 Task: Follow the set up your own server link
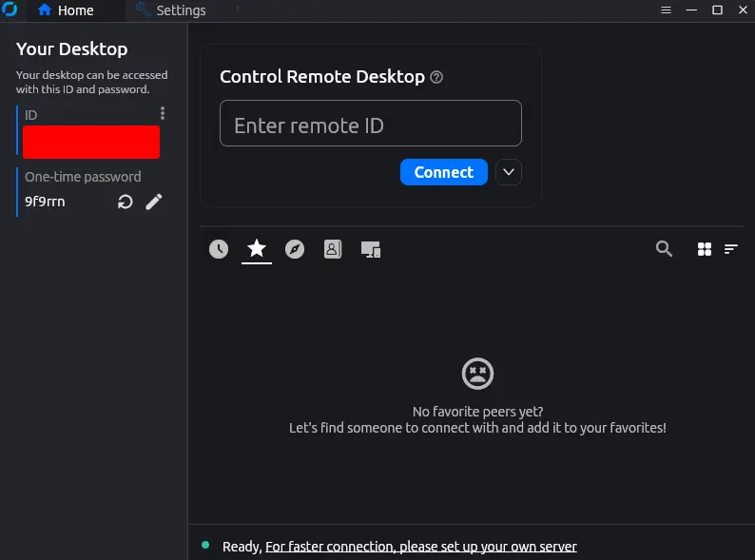click(420, 547)
